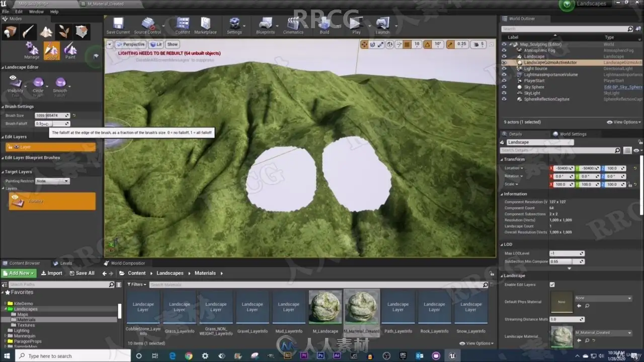Open the Perspective viewport dropdown
Screen dimensions: 644x362
(130, 44)
